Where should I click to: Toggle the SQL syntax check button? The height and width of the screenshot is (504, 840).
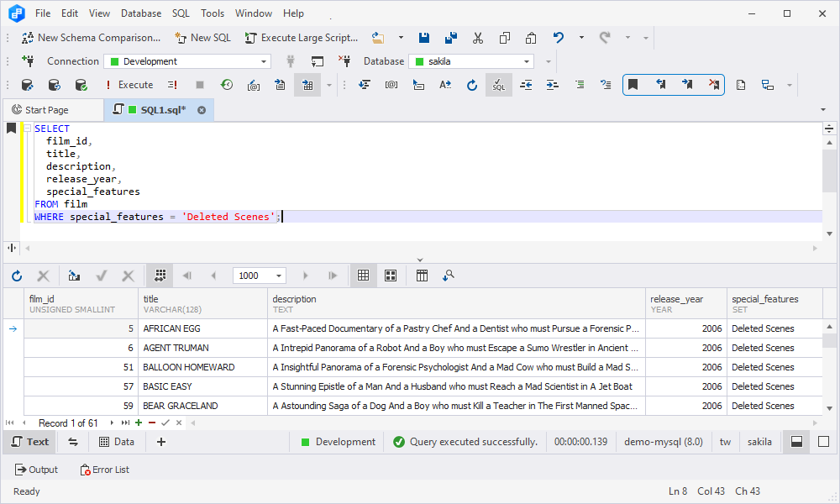pos(499,85)
